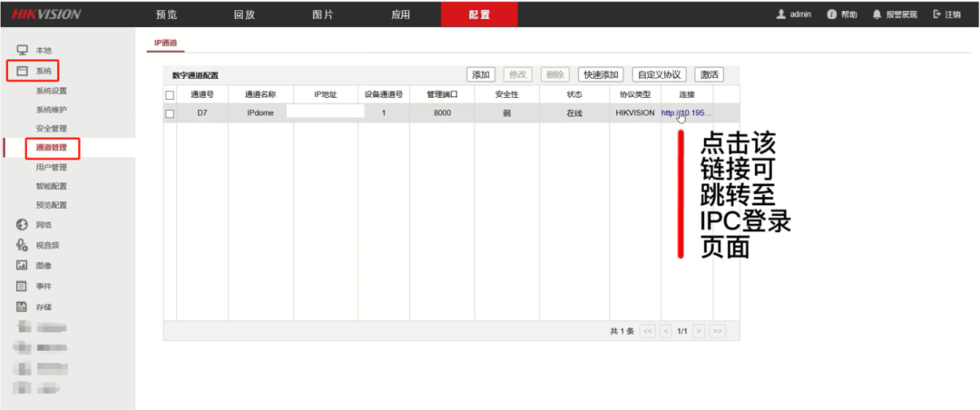980x410 pixels.
Task: Jump to last page in pagination
Action: click(717, 332)
